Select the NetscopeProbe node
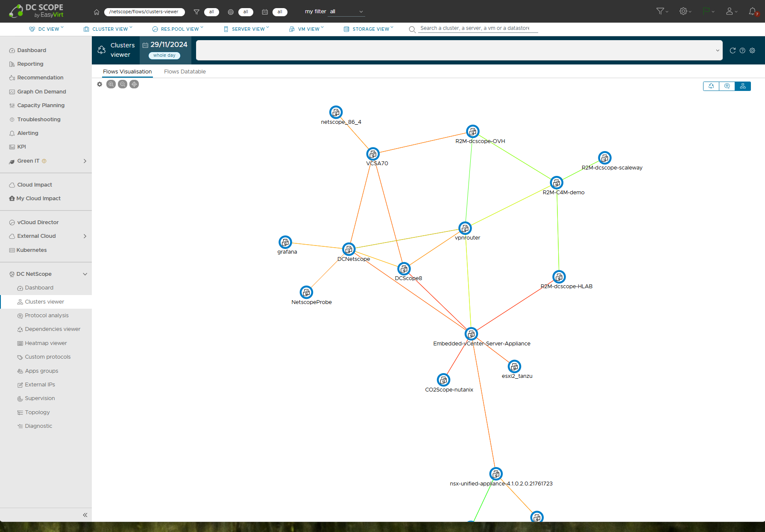765x532 pixels. [306, 292]
